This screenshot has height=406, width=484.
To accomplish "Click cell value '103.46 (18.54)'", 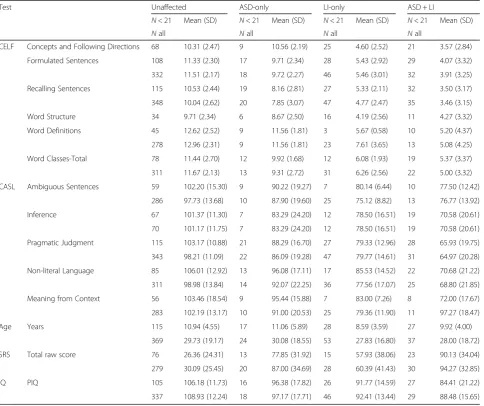I will coord(205,299).
